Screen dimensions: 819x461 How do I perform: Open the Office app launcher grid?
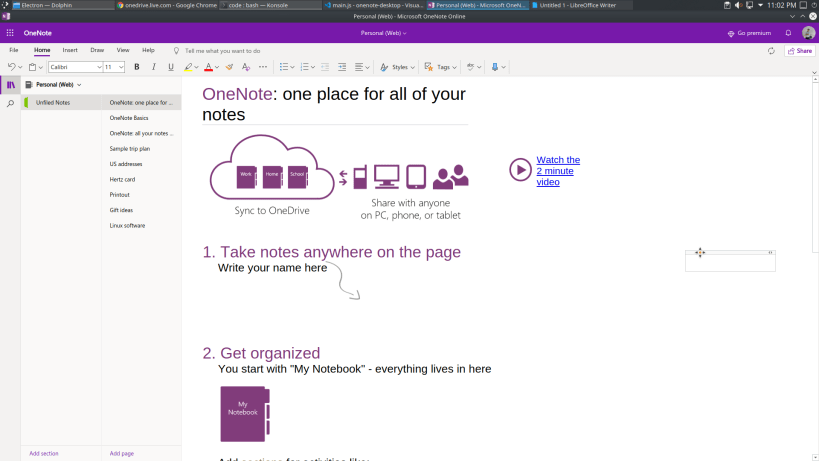[10, 33]
